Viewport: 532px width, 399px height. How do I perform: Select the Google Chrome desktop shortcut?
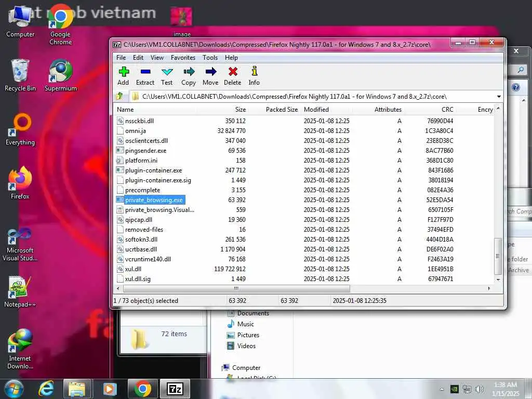click(60, 25)
